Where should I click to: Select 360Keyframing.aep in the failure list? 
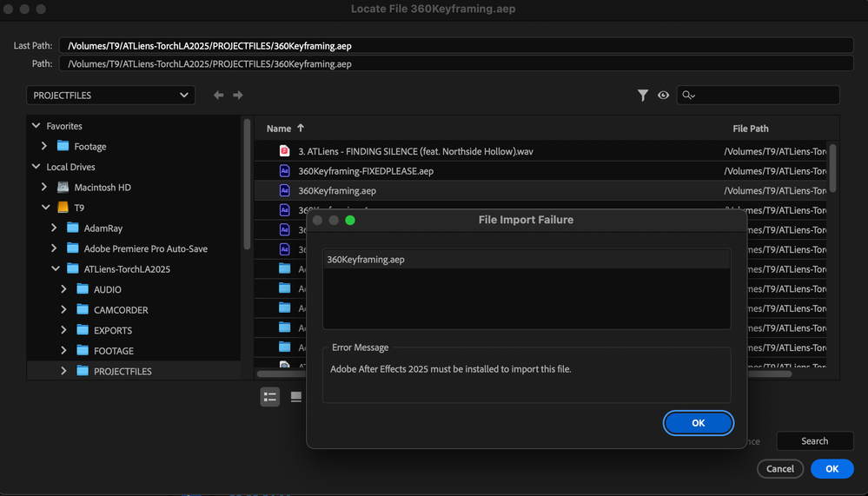tap(527, 260)
